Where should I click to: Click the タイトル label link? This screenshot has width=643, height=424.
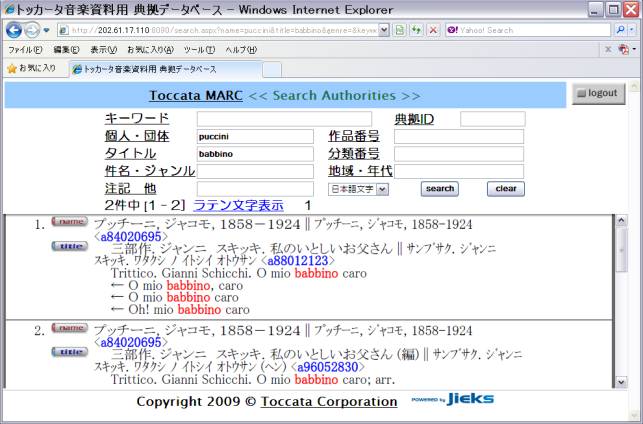(130, 153)
